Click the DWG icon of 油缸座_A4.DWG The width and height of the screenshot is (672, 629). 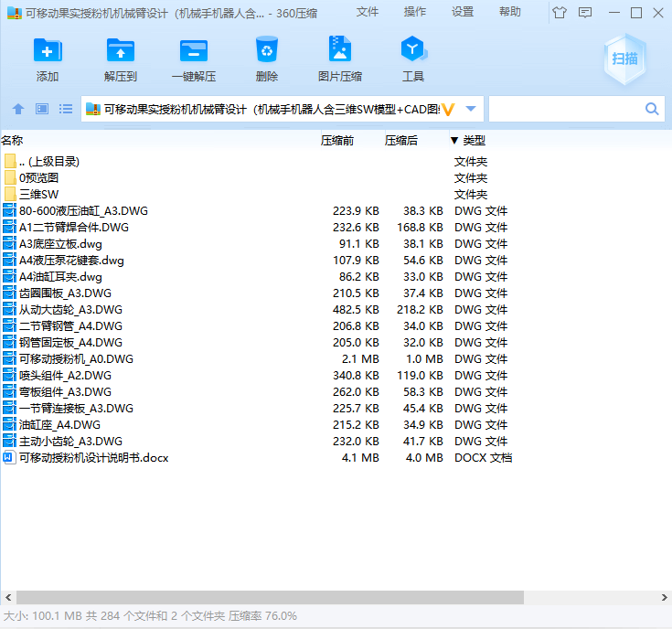(9, 424)
